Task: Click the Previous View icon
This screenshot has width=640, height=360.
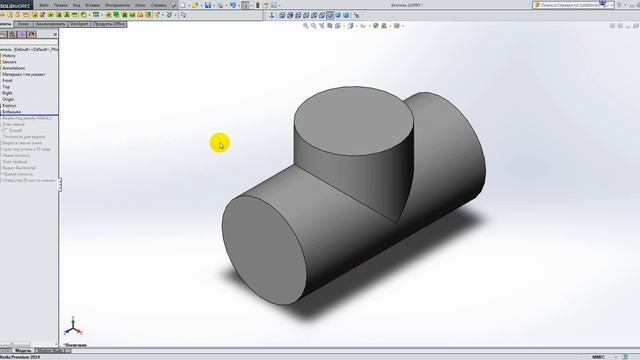Action: click(x=322, y=26)
